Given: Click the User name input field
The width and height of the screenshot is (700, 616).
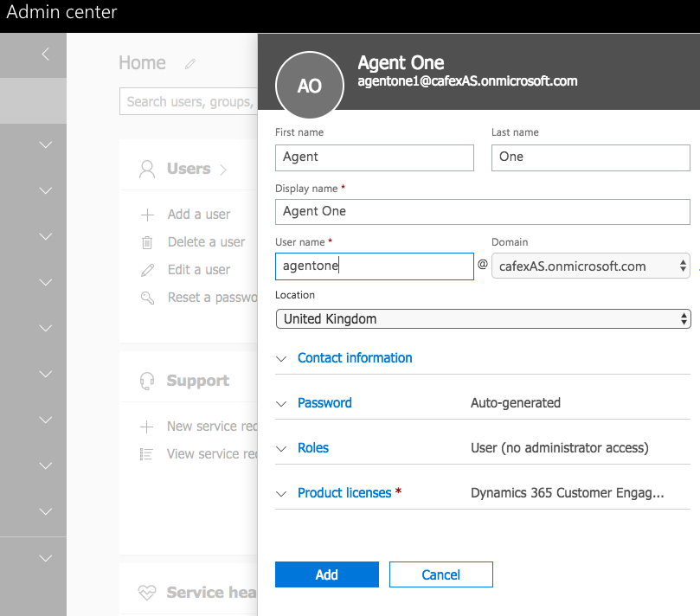Looking at the screenshot, I should (x=374, y=266).
